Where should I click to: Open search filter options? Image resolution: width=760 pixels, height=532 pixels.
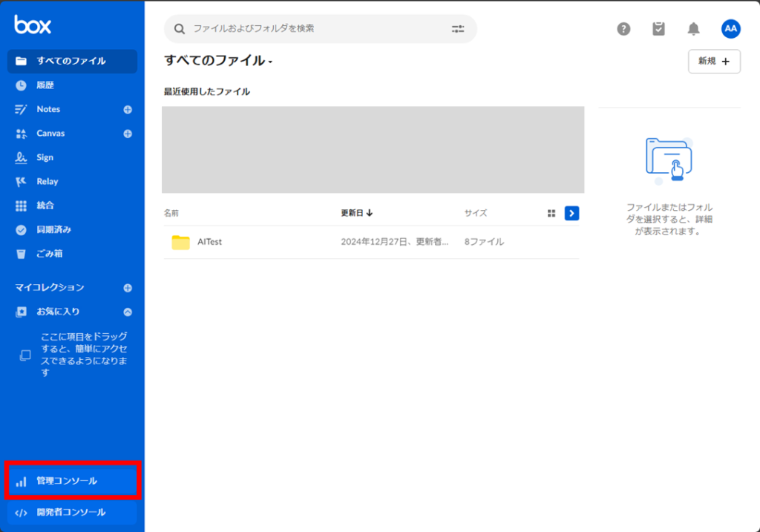click(457, 28)
